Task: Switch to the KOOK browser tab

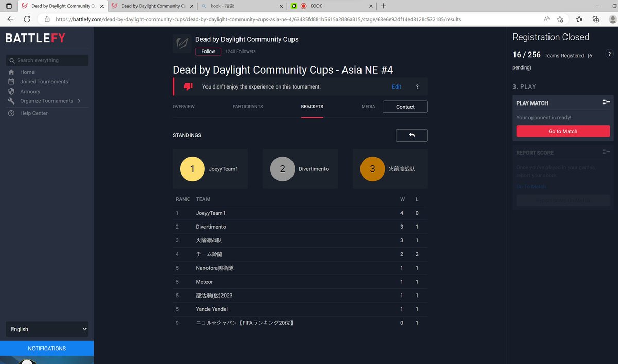Action: point(331,6)
